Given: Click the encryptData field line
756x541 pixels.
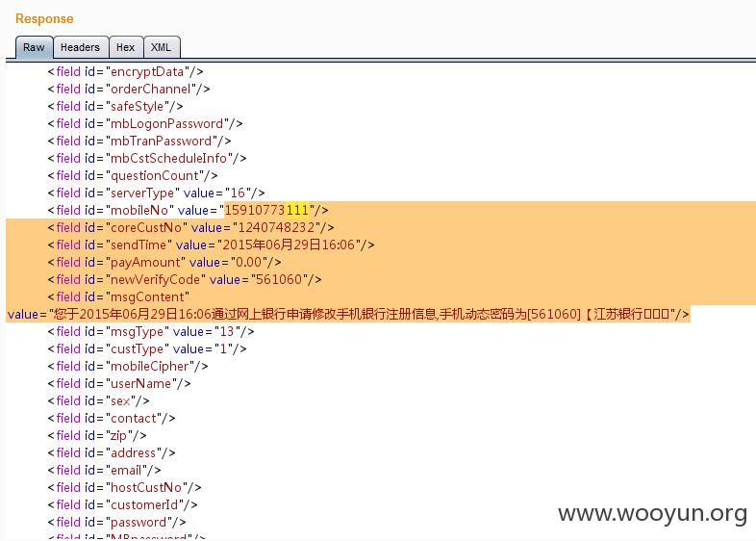Looking at the screenshot, I should (125, 72).
